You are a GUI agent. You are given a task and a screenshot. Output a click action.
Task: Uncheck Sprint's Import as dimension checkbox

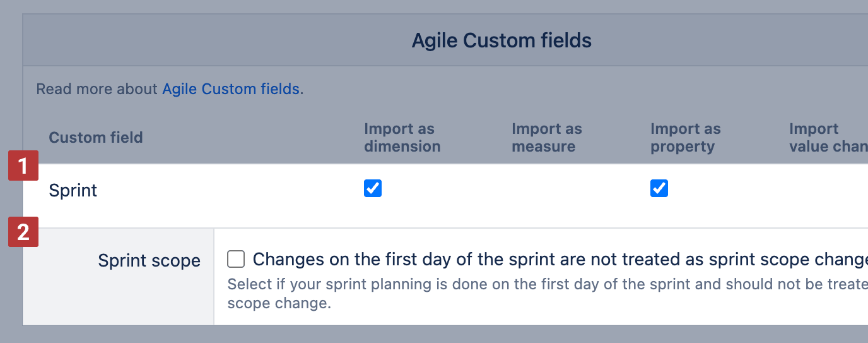click(x=373, y=188)
